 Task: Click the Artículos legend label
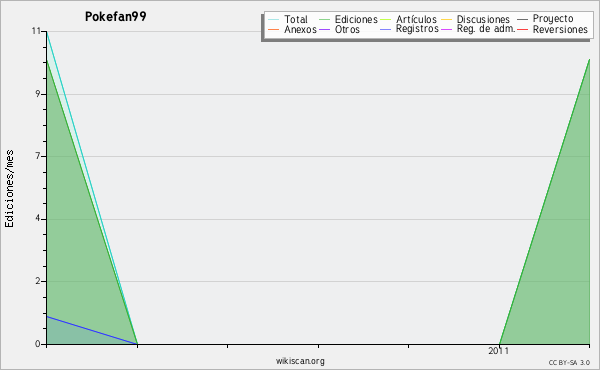[416, 19]
